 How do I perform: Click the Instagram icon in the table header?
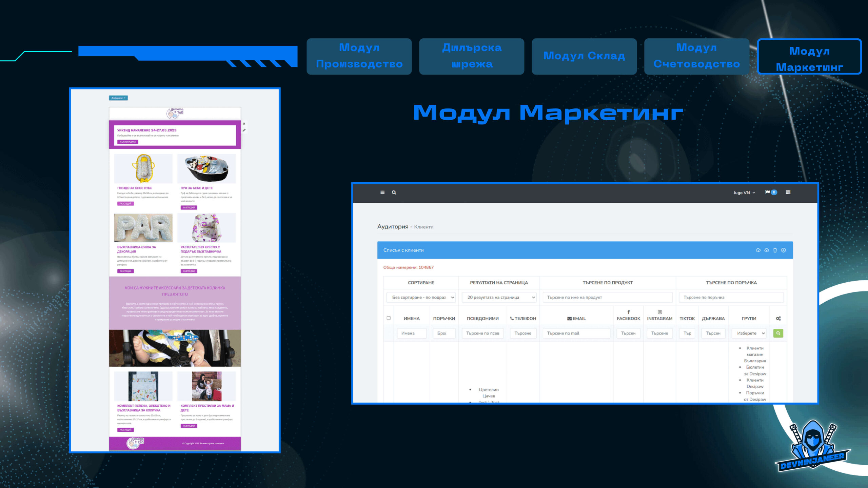659,312
